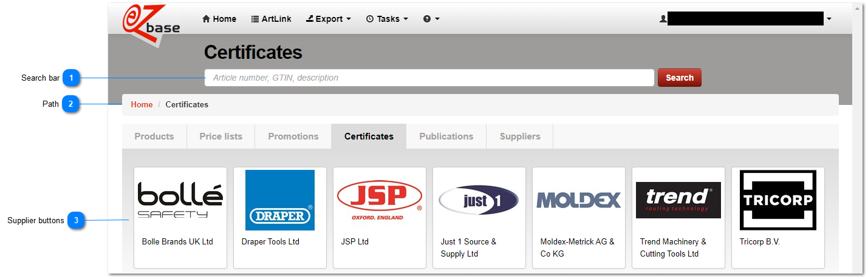Image resolution: width=868 pixels, height=279 pixels.
Task: Click the EZ-base logo
Action: point(152,25)
